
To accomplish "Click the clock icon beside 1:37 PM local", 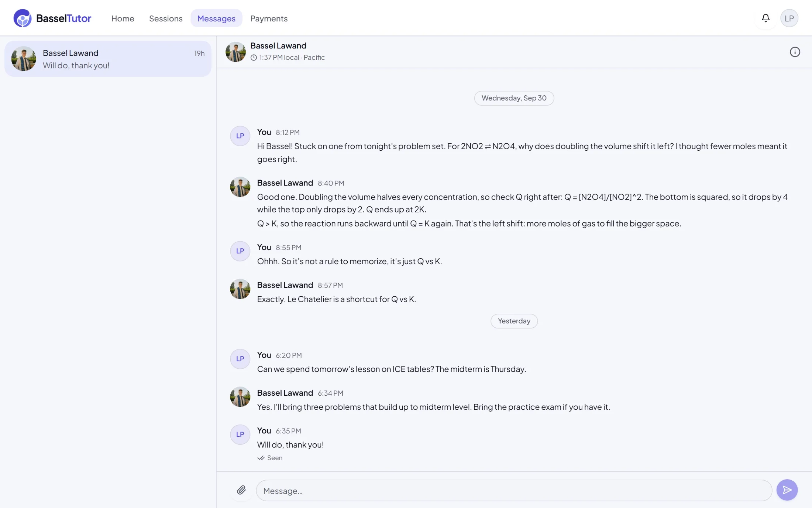I will coord(254,58).
